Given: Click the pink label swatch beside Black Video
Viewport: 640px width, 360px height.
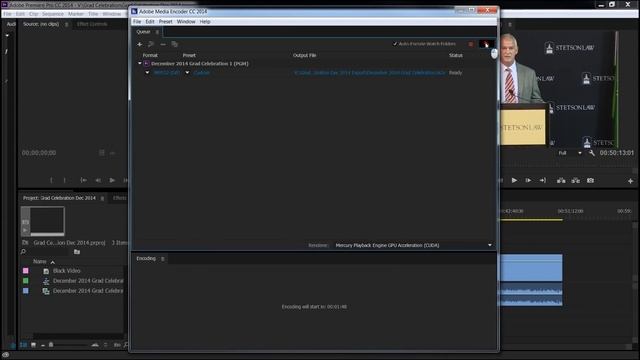Looking at the screenshot, I should (x=26, y=271).
